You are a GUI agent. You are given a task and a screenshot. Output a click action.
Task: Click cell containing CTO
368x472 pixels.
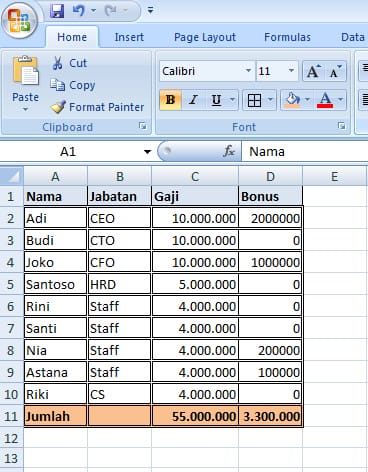[119, 240]
